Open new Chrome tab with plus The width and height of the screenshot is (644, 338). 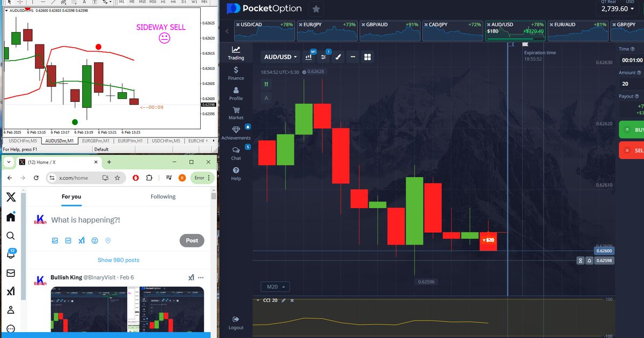pyautogui.click(x=109, y=162)
